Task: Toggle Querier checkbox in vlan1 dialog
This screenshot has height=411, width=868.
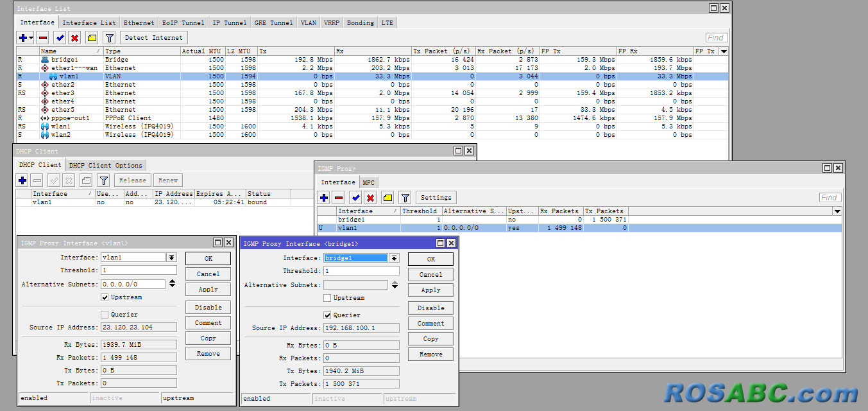Action: [x=105, y=315]
